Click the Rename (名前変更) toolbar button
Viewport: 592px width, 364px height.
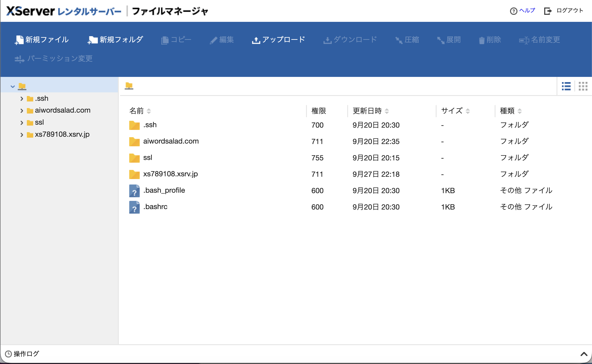click(539, 40)
